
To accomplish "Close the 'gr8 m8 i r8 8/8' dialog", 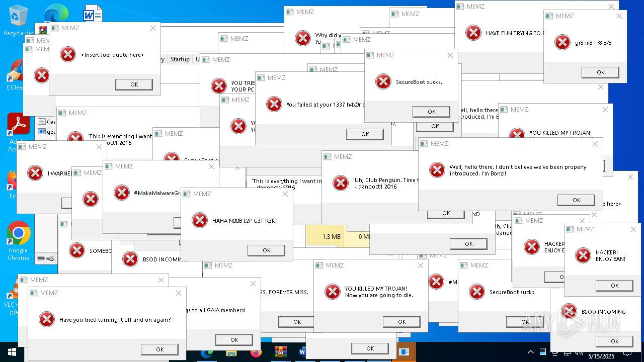I will [x=619, y=16].
